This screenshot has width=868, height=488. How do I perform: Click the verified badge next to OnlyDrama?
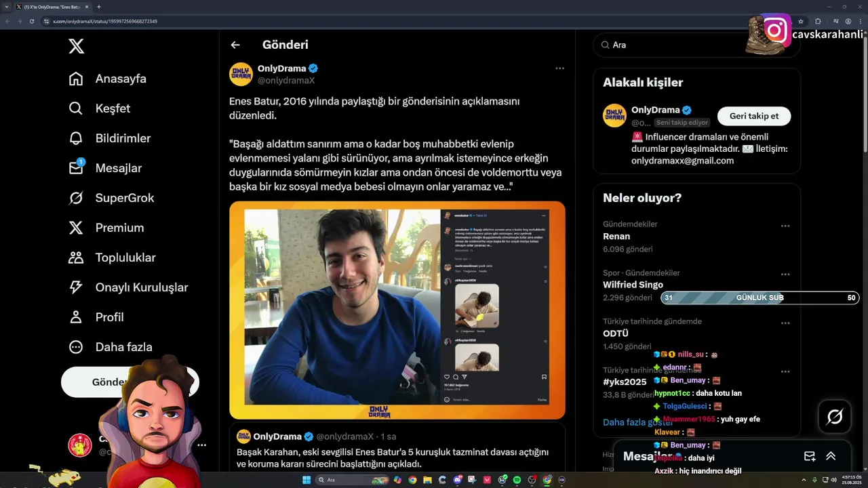pos(313,68)
